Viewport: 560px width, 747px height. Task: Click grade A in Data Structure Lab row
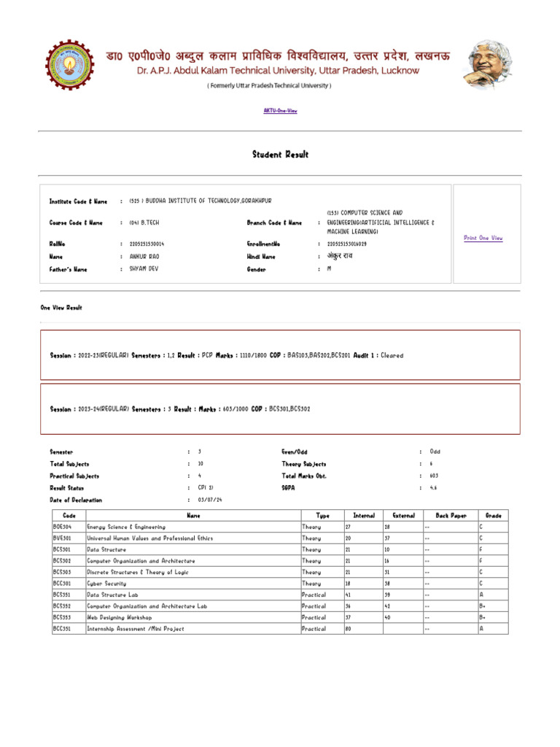tap(481, 595)
